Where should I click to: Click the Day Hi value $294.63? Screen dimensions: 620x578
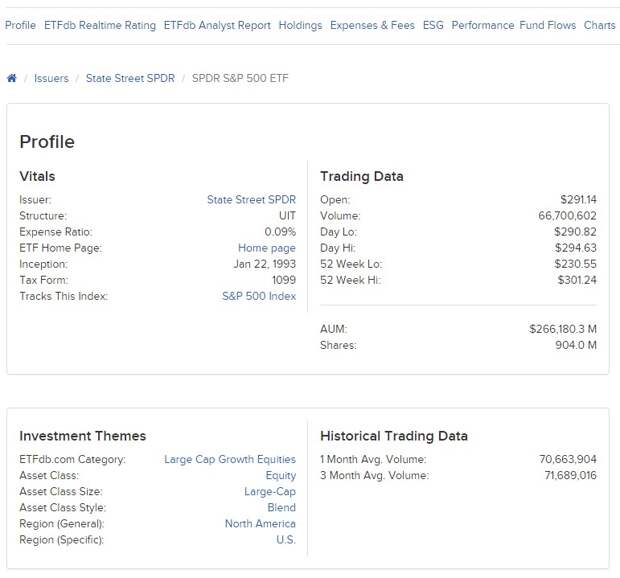pyautogui.click(x=576, y=248)
